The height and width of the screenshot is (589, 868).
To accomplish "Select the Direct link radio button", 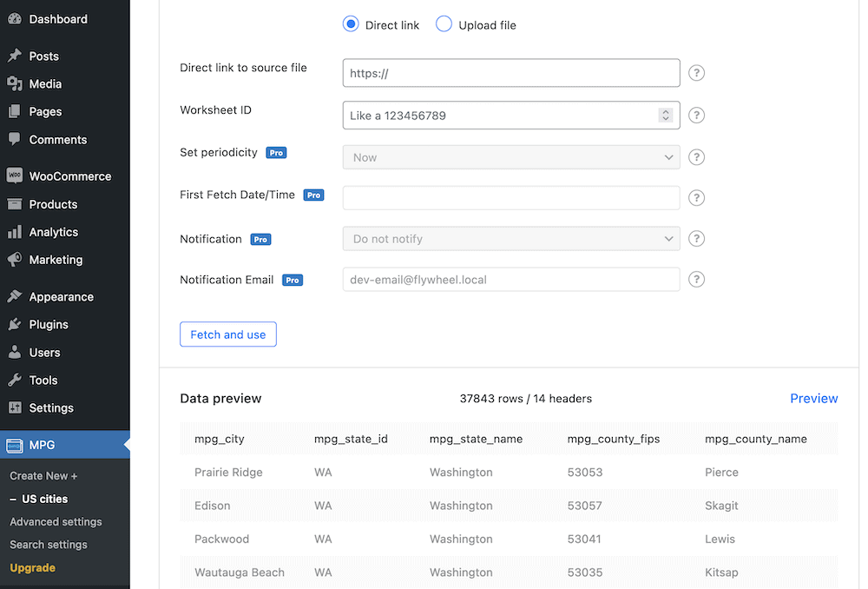I will pyautogui.click(x=350, y=24).
